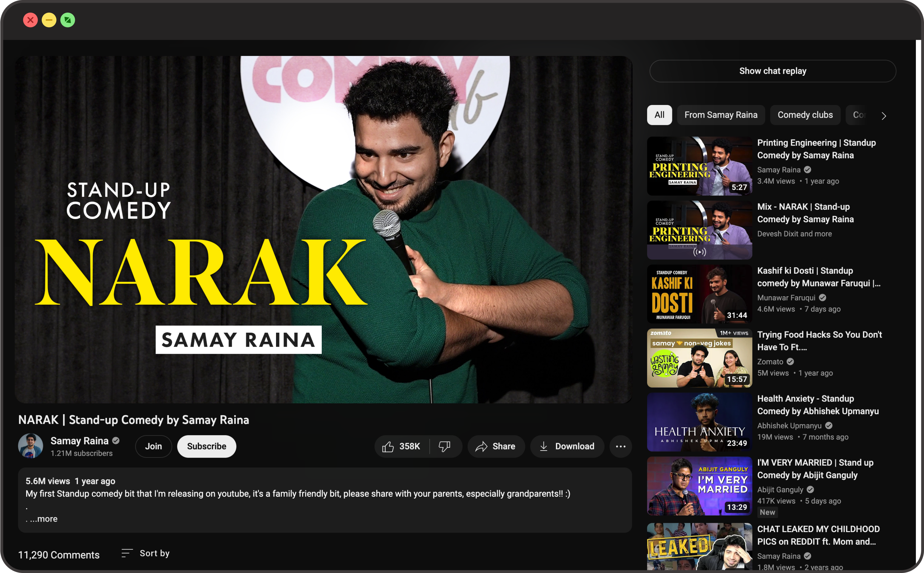Subscribe to Samay Raina channel
Screen dimensions: 924x573
207,446
